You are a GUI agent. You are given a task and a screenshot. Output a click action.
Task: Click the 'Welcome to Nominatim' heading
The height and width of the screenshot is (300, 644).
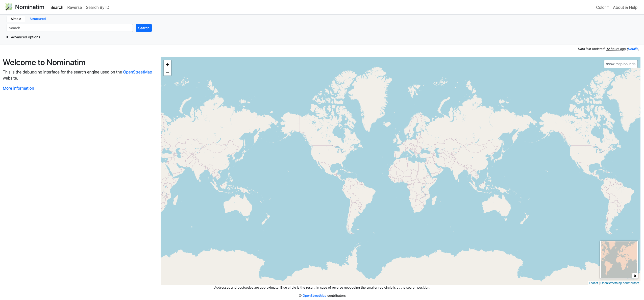click(44, 62)
